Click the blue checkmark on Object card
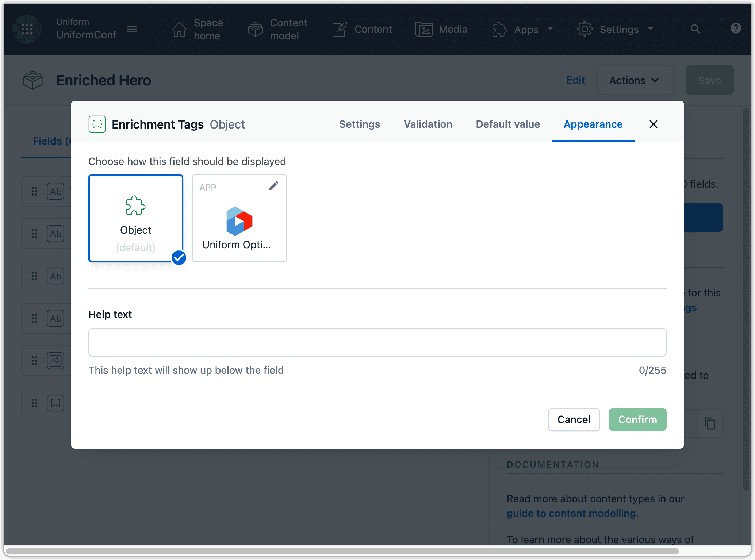This screenshot has height=560, width=755. coord(179,258)
